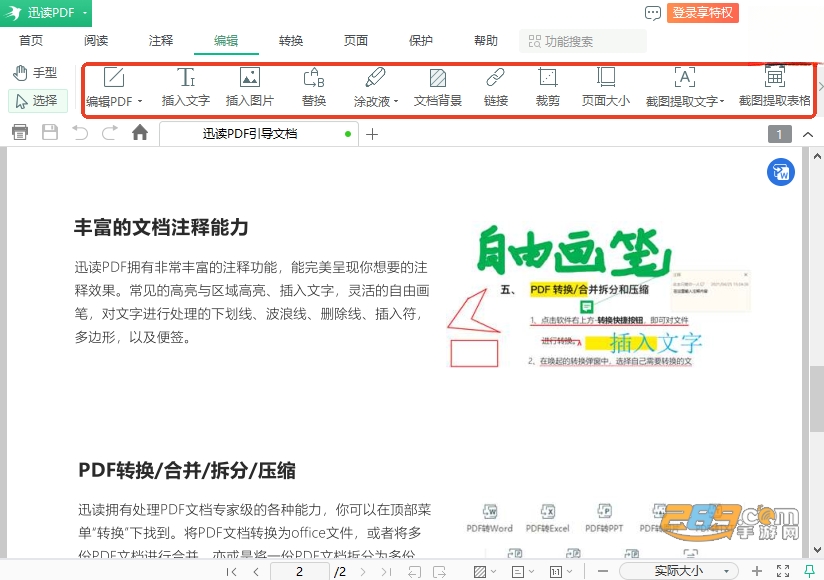Go to last page icon
This screenshot has height=580, width=824.
pyautogui.click(x=386, y=572)
